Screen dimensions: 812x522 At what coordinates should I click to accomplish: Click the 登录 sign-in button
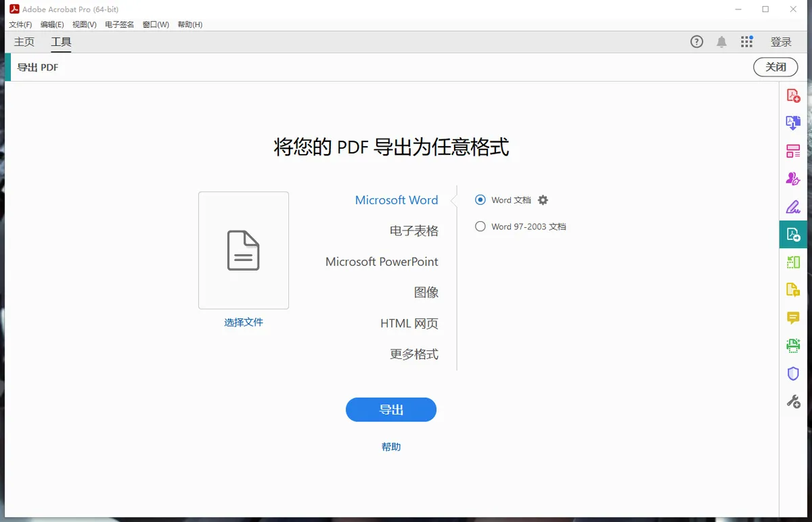coord(781,42)
